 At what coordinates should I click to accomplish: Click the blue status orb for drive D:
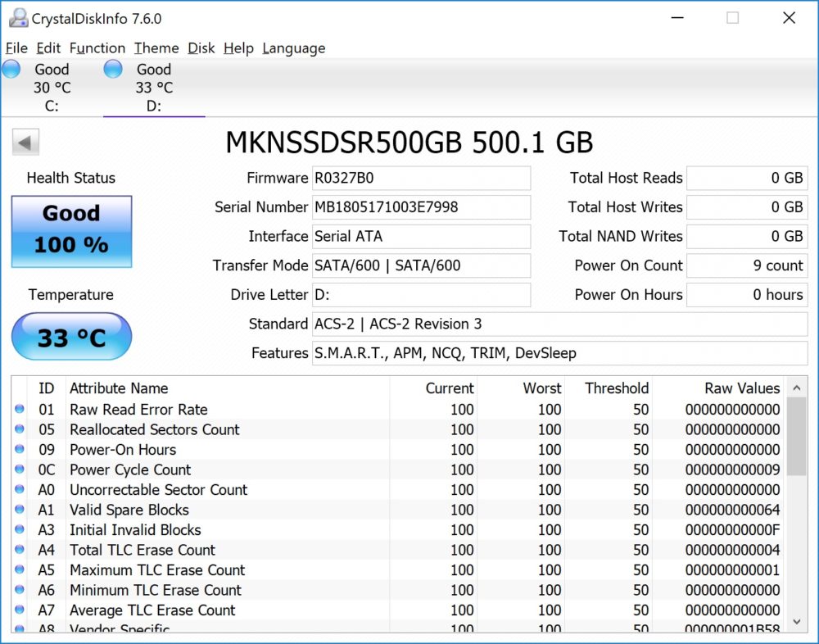(113, 69)
